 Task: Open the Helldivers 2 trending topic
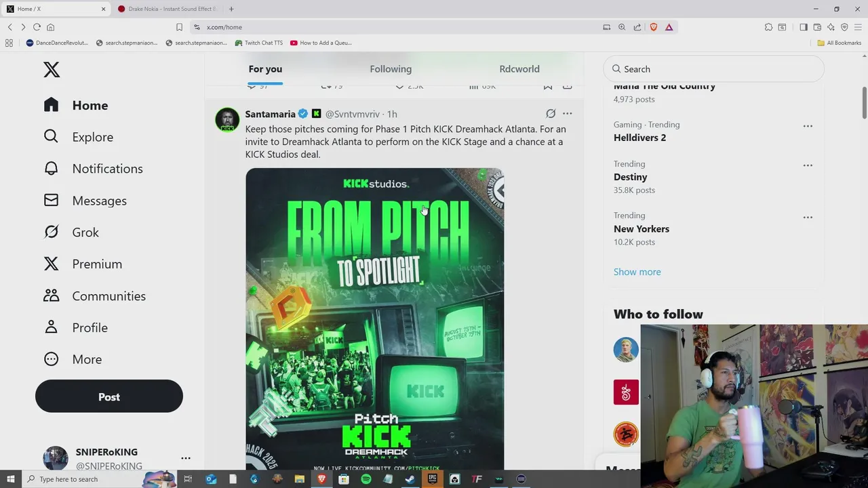639,138
